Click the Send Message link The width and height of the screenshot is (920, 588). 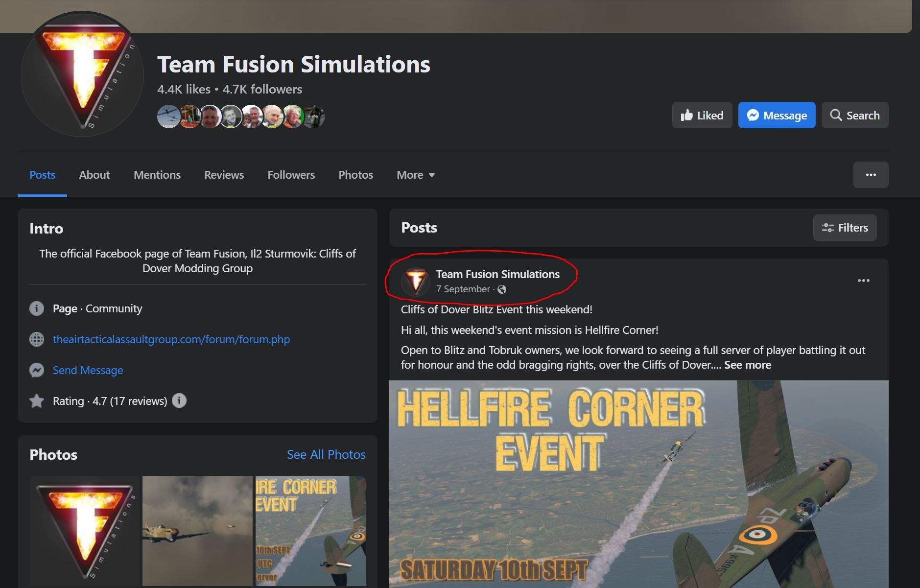(88, 370)
